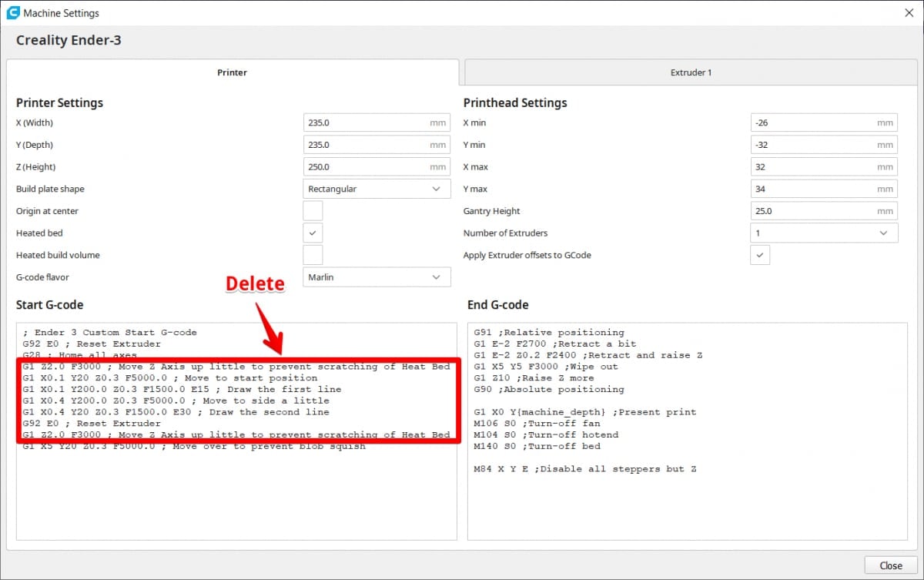The height and width of the screenshot is (580, 924).
Task: Click the line 'G90 ;Absolute positioning'
Action: click(x=549, y=389)
